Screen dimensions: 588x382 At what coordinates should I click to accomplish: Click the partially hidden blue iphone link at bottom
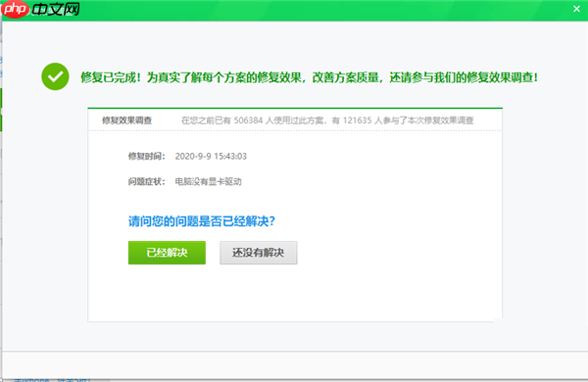[x=52, y=380]
